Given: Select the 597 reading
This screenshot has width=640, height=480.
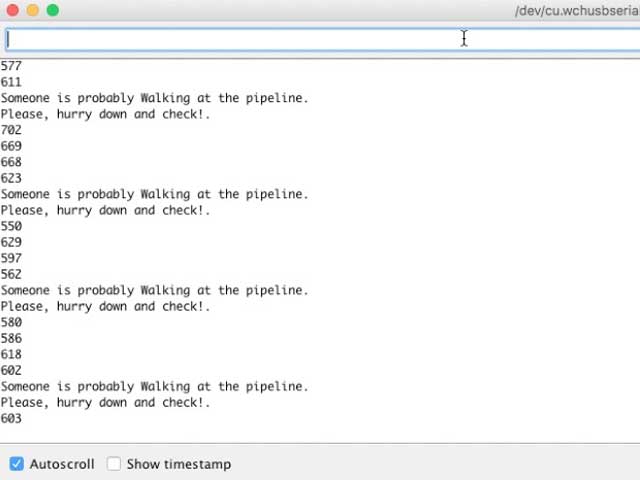Looking at the screenshot, I should pos(11,258).
